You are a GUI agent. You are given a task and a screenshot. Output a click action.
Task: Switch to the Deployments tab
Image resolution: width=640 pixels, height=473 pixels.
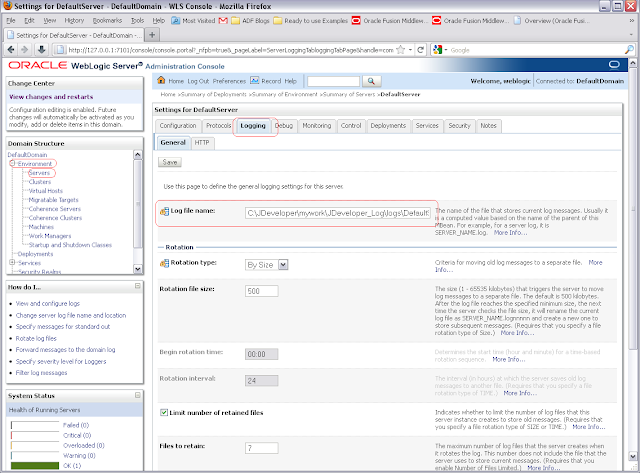[388, 126]
